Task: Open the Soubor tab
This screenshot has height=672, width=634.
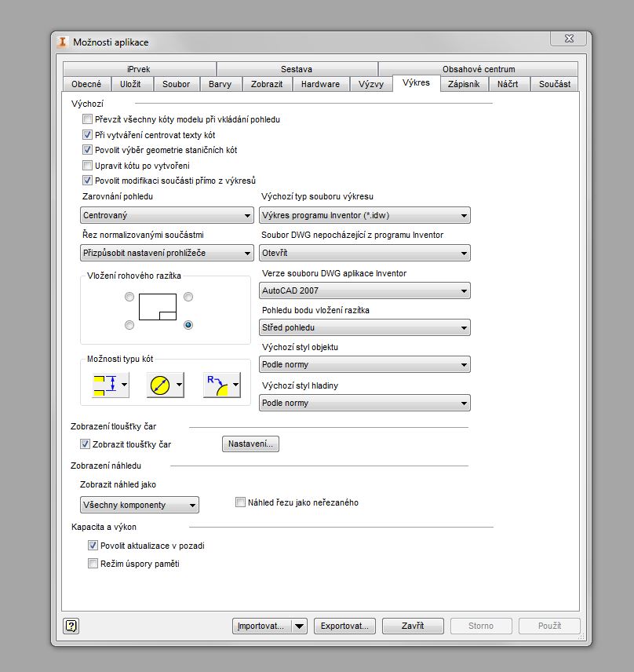Action: pyautogui.click(x=176, y=84)
